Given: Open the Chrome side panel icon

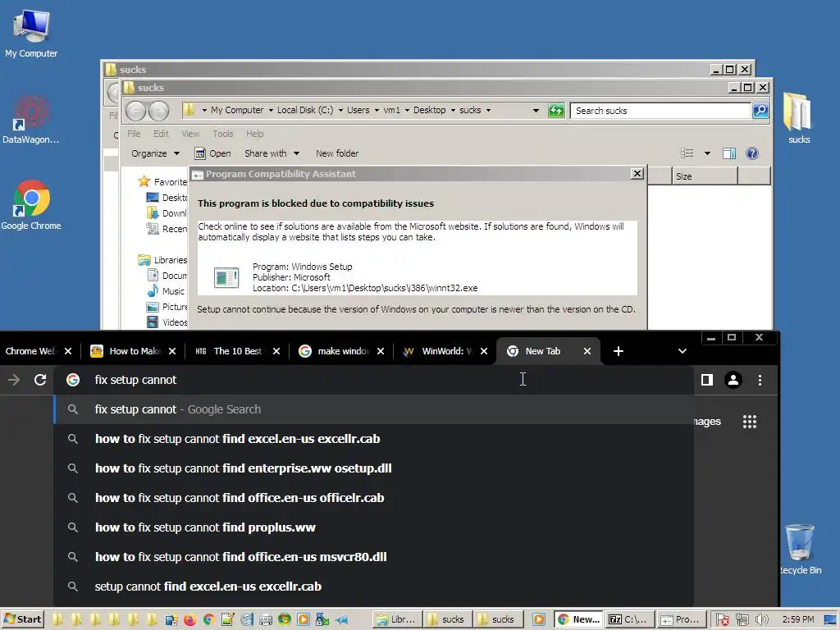Looking at the screenshot, I should tap(707, 380).
